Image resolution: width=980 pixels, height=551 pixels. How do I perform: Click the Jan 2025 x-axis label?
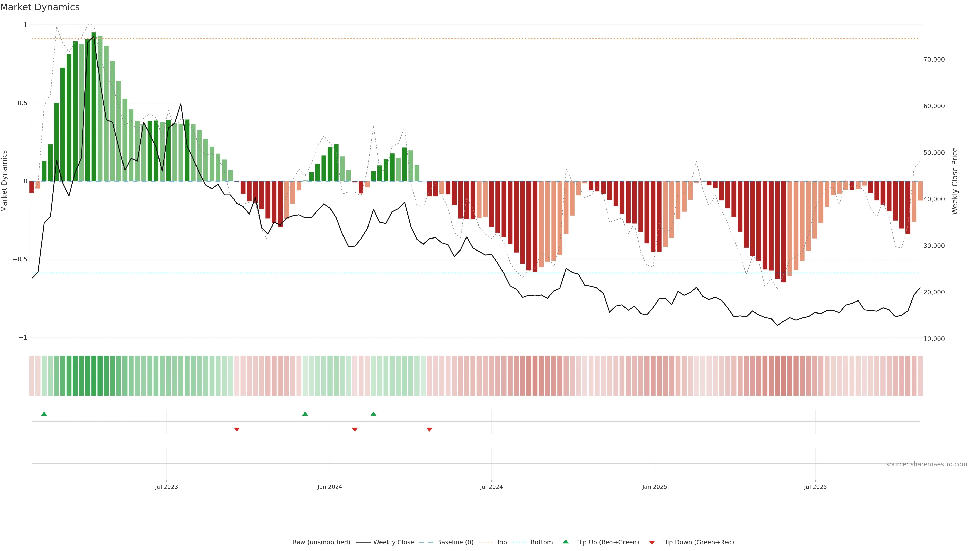pos(654,487)
